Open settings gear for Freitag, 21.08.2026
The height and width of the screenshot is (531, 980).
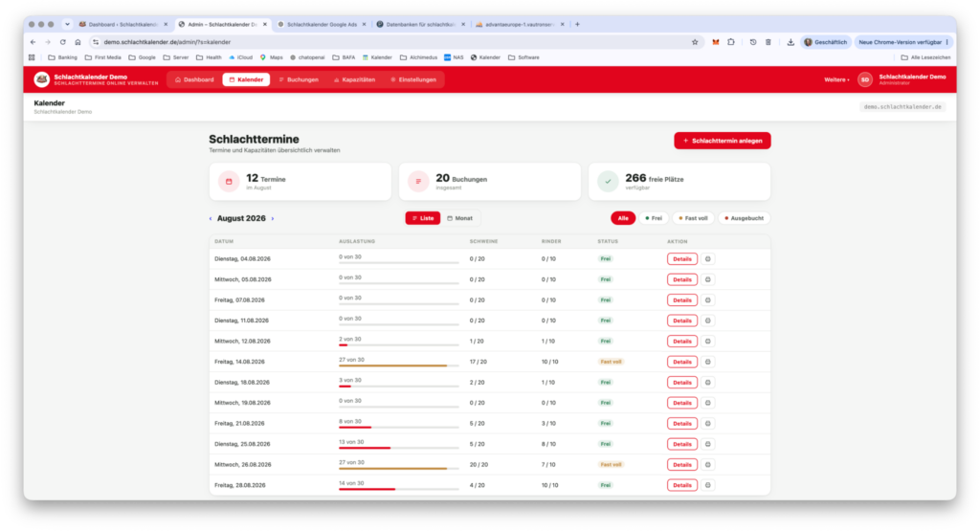click(x=707, y=424)
